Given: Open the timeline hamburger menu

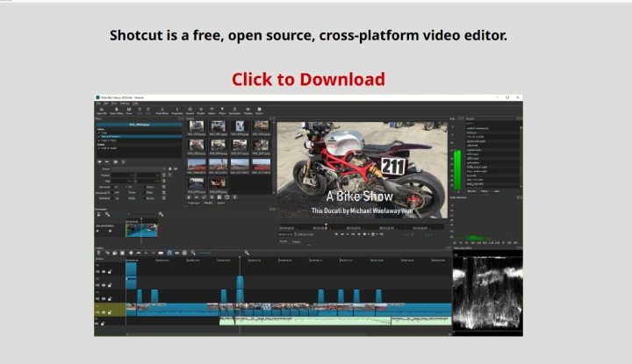Looking at the screenshot, I should coord(98,253).
